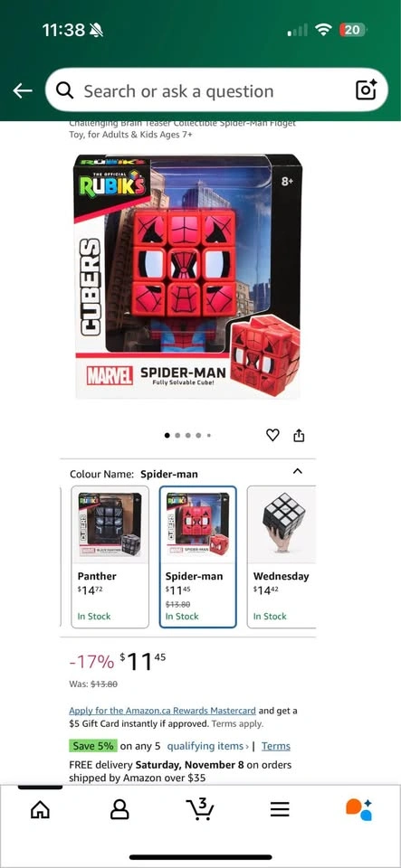The height and width of the screenshot is (868, 401).
Task: Share this product via share icon
Action: [x=299, y=436]
